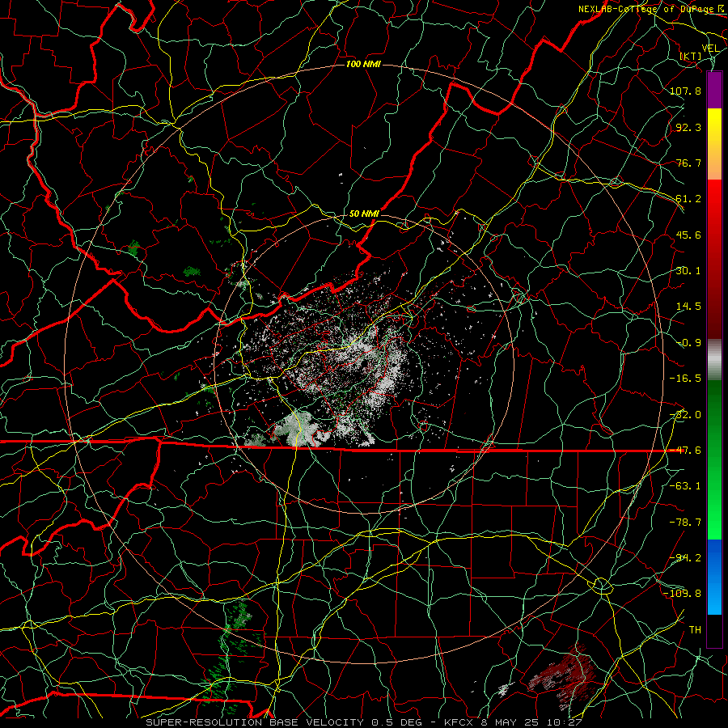Click the -16.5 velocity scale value
Screen dimensions: 728x728
685,379
